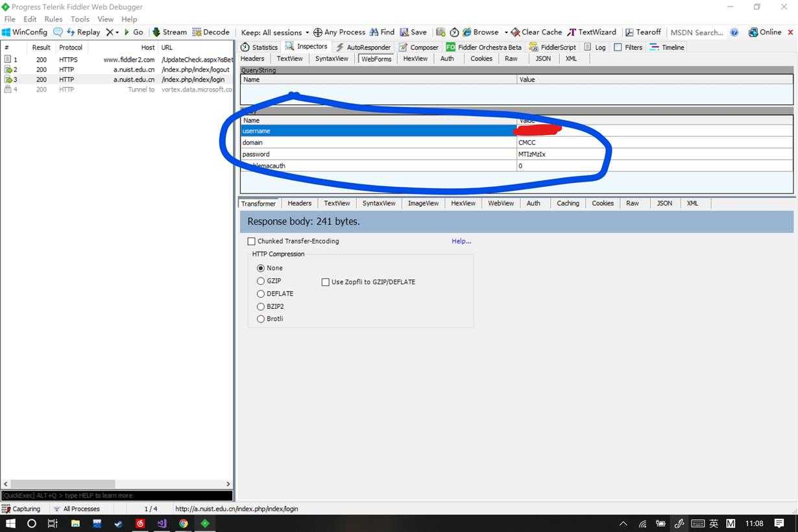This screenshot has height=532, width=798.
Task: Select GZIP compression option
Action: coord(261,281)
